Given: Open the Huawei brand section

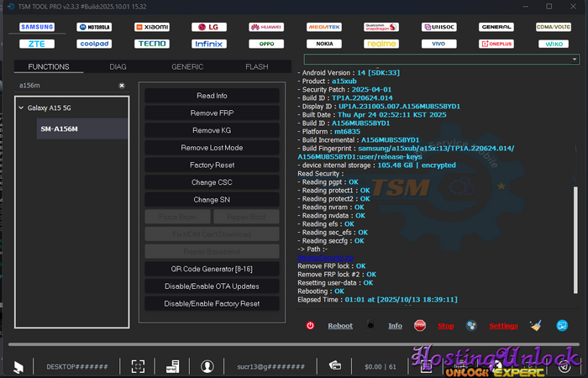Looking at the screenshot, I should [265, 27].
